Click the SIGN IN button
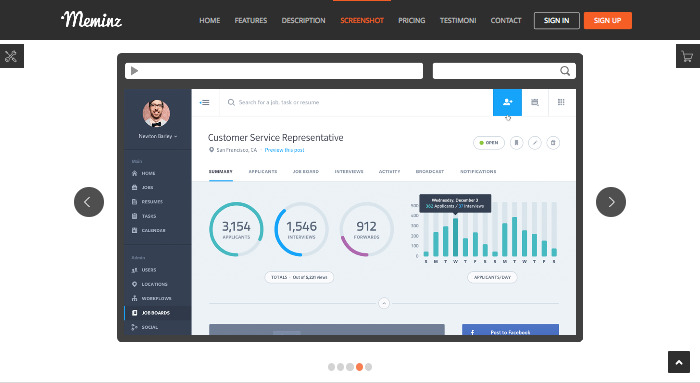This screenshot has height=383, width=700. coord(557,21)
